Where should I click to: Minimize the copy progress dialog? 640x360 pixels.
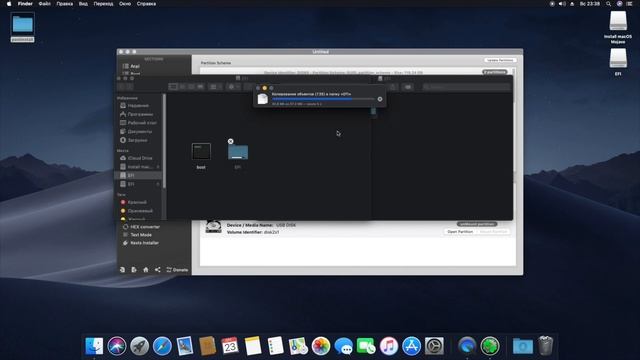pos(264,88)
